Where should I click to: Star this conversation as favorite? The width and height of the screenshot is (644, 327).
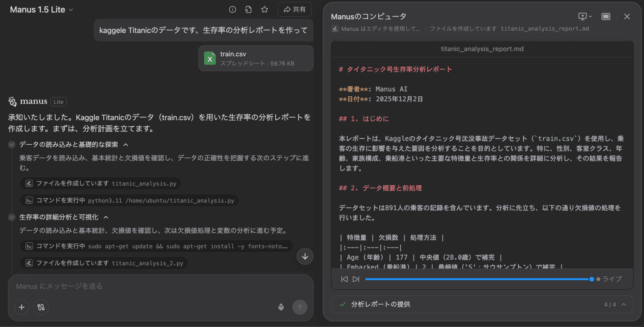click(264, 10)
